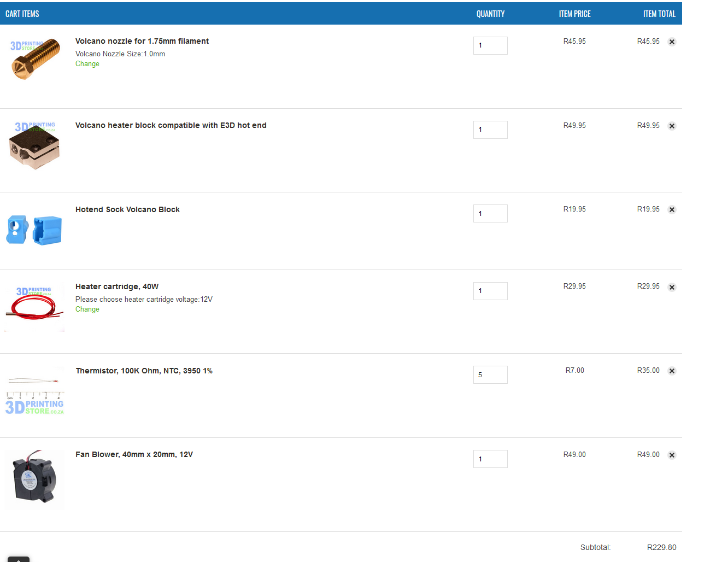Remove Heater cartridge 40W from cart
728x562 pixels.
(x=672, y=288)
